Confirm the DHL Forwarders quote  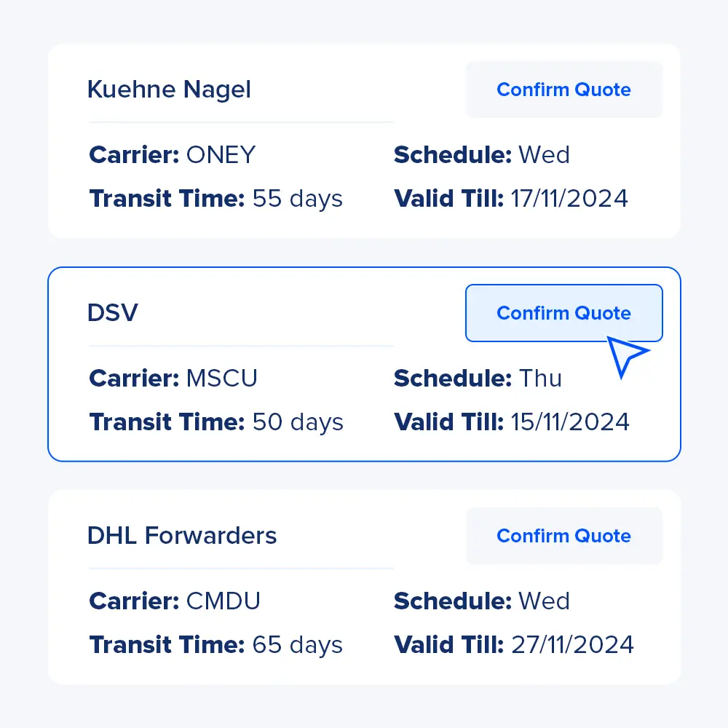click(563, 537)
